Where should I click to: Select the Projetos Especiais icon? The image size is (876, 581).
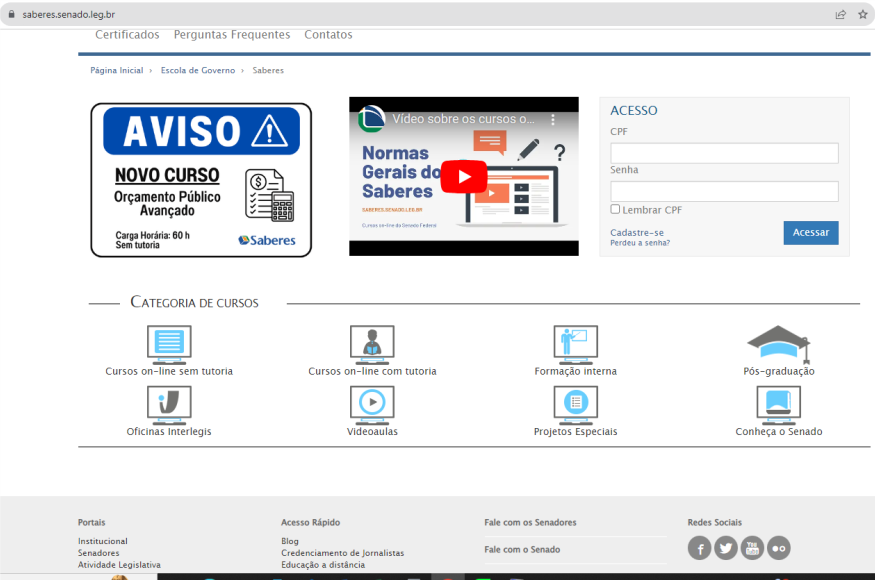click(x=575, y=404)
